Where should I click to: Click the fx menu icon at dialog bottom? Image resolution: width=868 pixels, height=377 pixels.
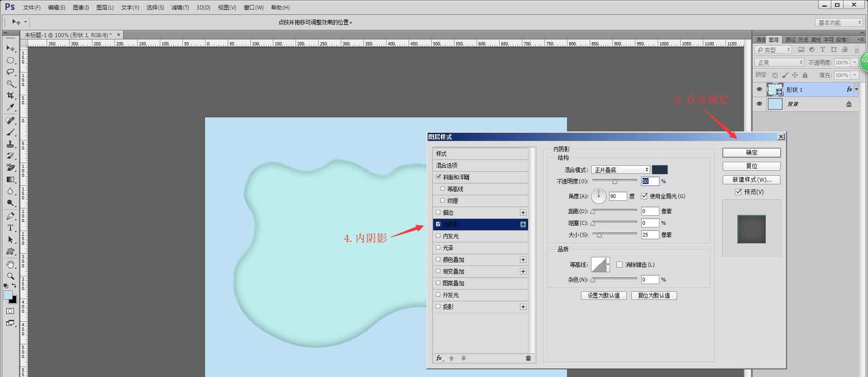tap(439, 358)
